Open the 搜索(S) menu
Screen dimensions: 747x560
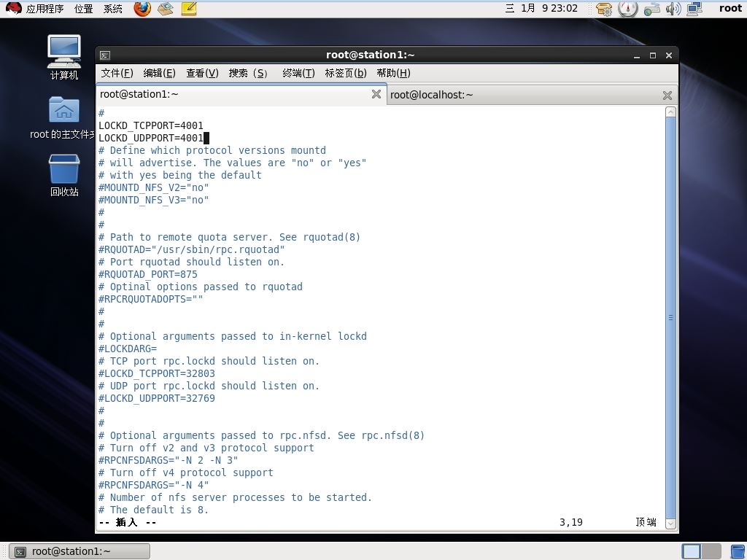click(x=248, y=73)
